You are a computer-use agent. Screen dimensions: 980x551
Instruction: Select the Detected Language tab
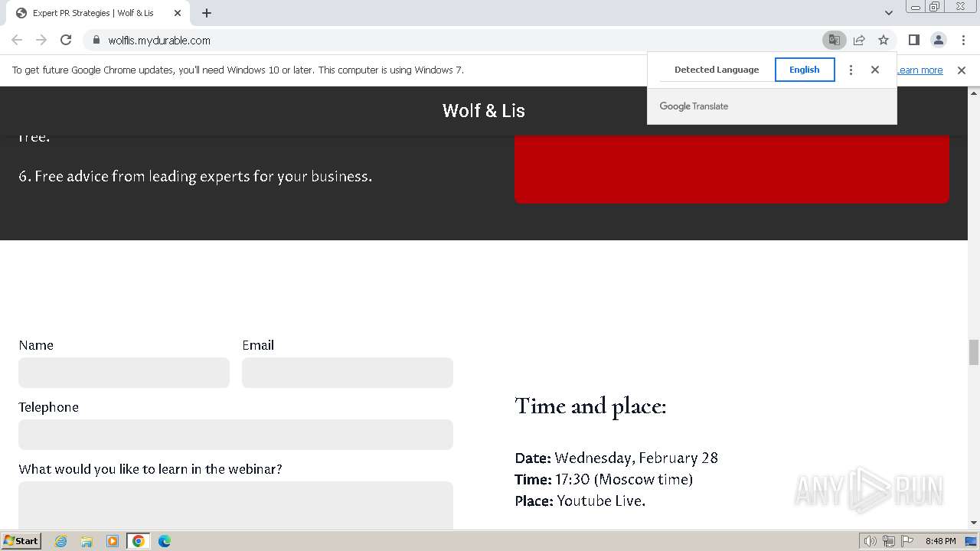[717, 70]
